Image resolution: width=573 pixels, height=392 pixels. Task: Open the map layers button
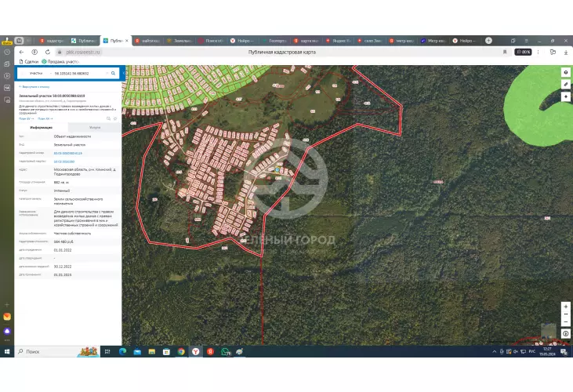click(566, 73)
